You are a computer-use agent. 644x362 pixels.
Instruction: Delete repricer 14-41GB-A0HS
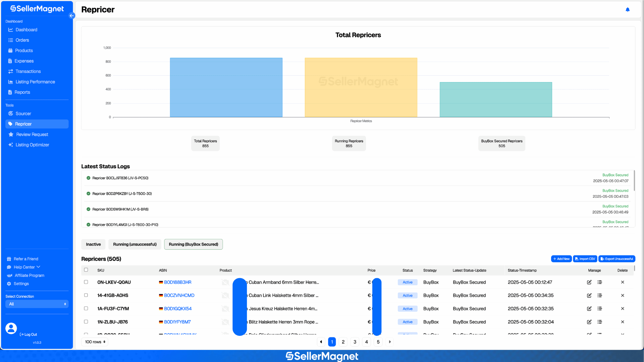623,295
